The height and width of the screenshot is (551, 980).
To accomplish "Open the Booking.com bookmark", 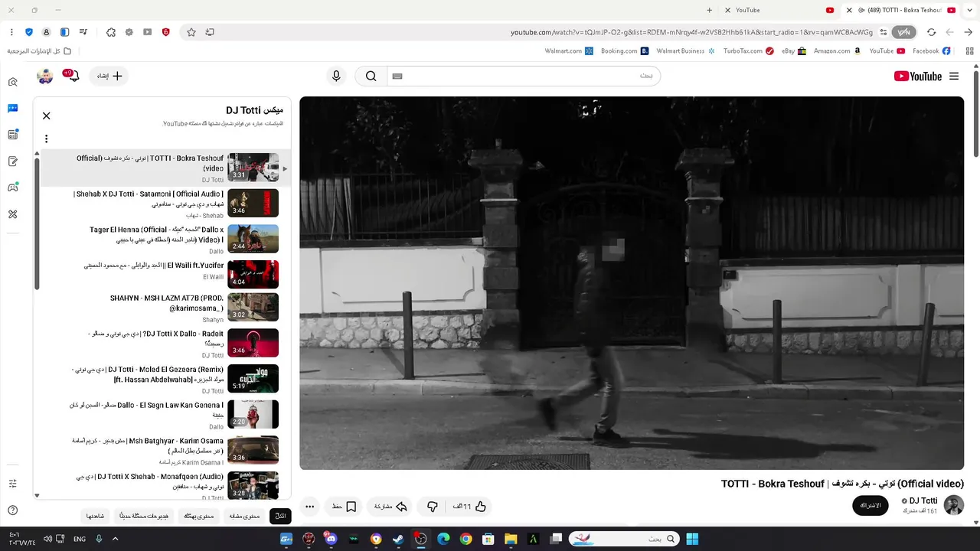I will point(625,51).
